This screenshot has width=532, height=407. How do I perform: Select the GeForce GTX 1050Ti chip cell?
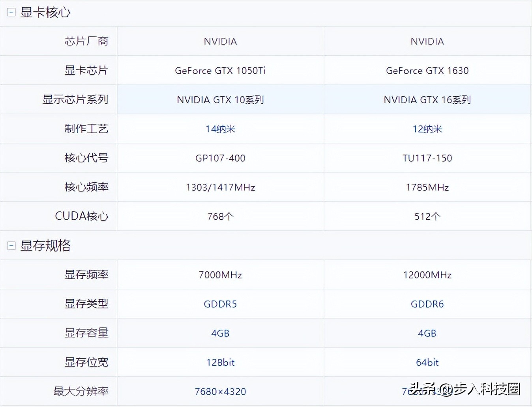pos(220,71)
